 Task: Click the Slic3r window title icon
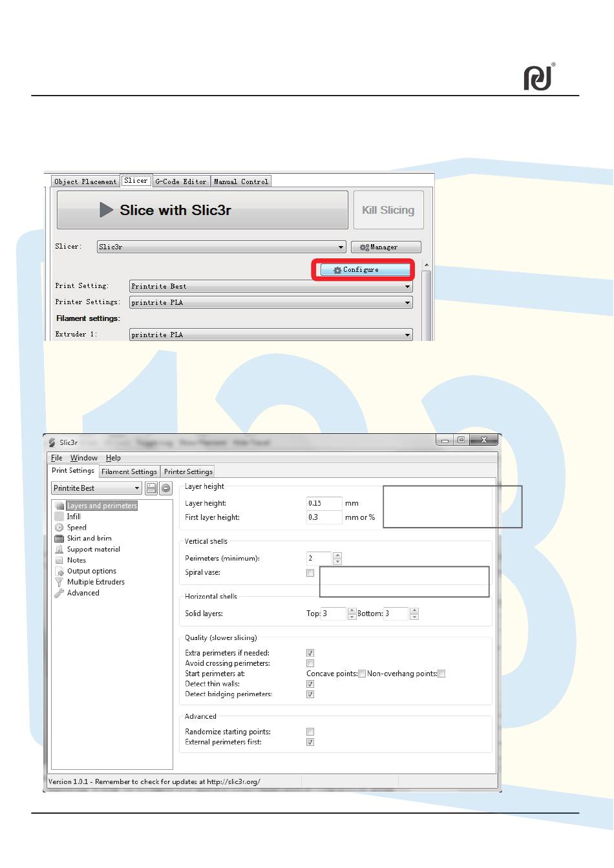tap(52, 442)
